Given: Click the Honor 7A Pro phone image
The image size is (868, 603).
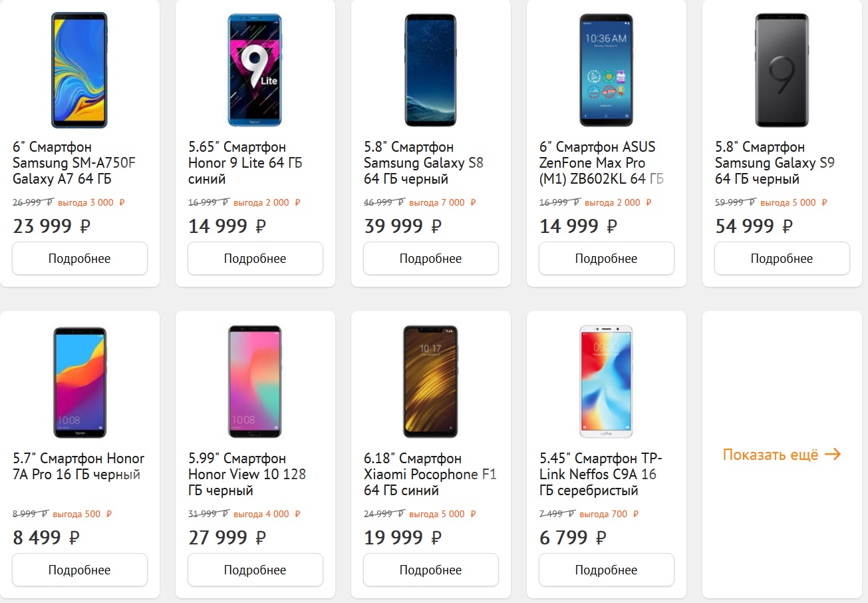Looking at the screenshot, I should (80, 381).
